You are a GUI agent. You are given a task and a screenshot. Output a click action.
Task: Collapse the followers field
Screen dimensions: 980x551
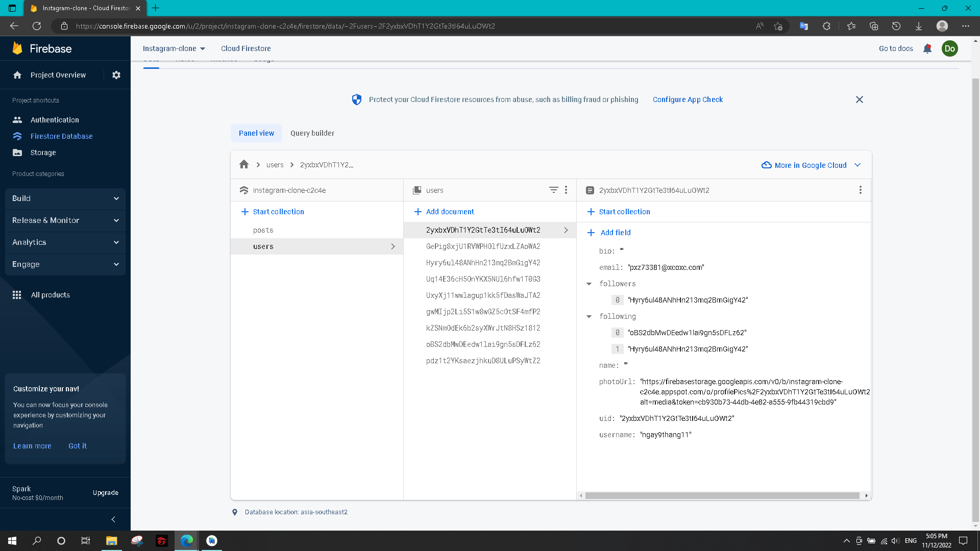(589, 284)
